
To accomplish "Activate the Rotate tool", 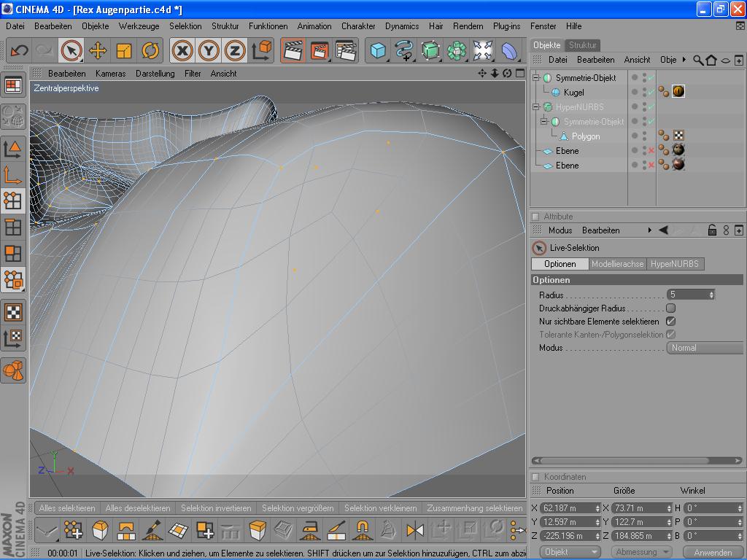I will pyautogui.click(x=150, y=50).
